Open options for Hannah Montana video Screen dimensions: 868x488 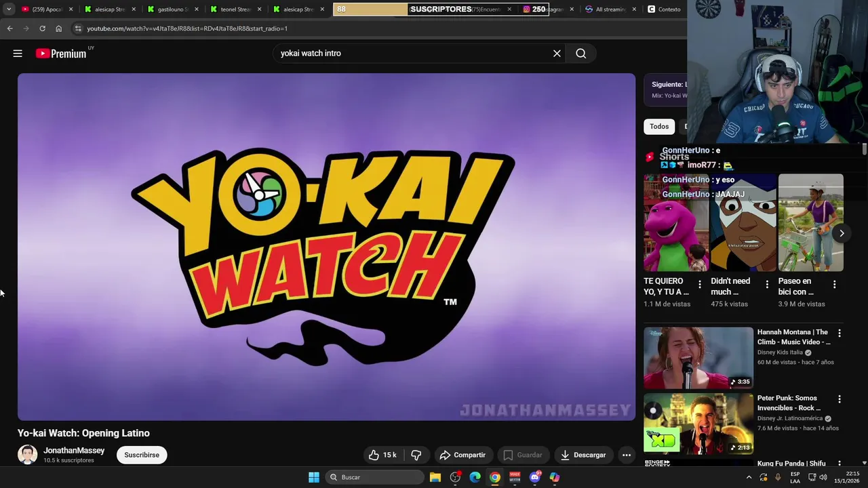pyautogui.click(x=840, y=333)
